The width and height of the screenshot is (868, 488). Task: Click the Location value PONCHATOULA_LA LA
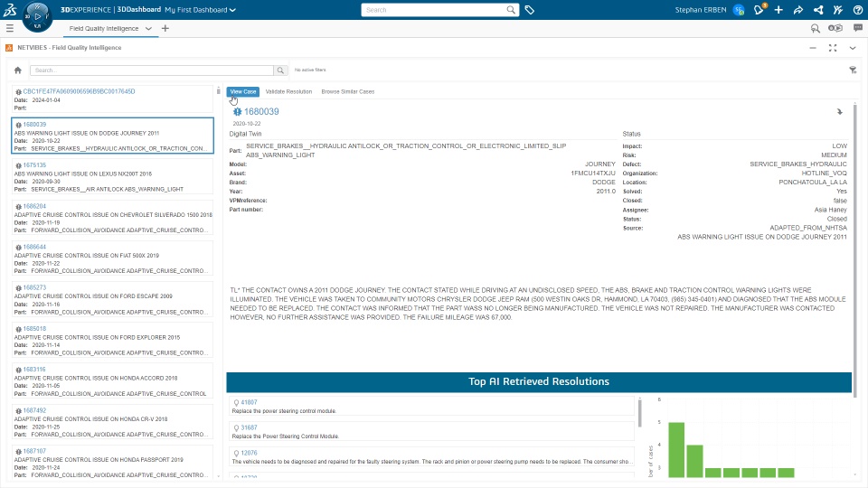click(x=813, y=182)
